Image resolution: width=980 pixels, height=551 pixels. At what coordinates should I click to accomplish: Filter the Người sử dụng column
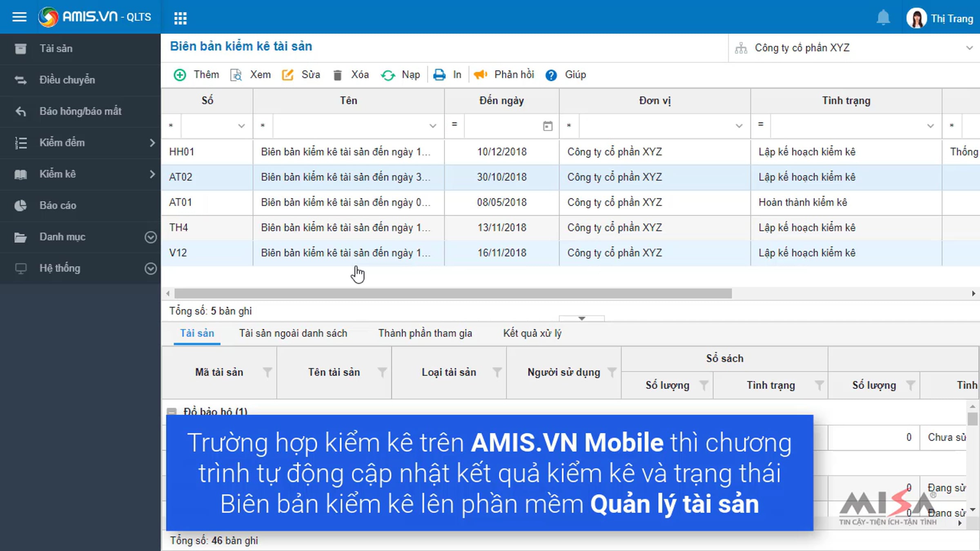tap(612, 372)
